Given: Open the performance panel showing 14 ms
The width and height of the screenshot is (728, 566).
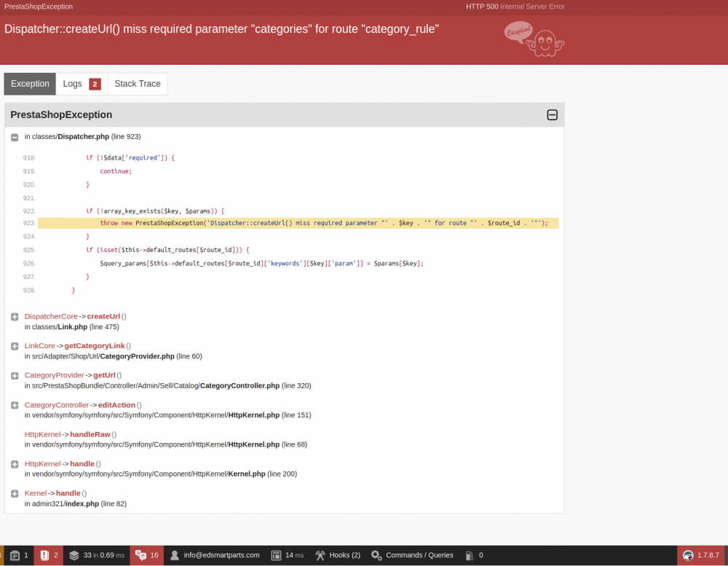Looking at the screenshot, I should pyautogui.click(x=288, y=555).
